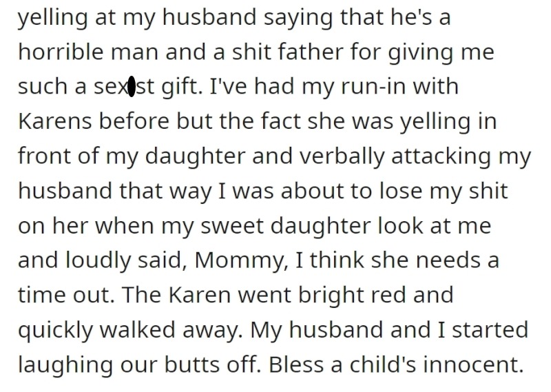Screen dimensions: 551x392
Task: Click on the word "gift."
Action: click(x=182, y=87)
